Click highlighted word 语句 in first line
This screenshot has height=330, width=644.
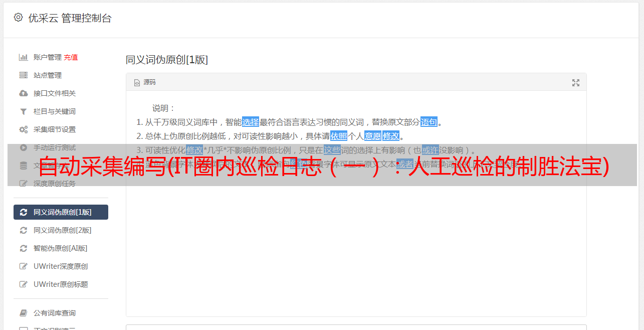[429, 122]
